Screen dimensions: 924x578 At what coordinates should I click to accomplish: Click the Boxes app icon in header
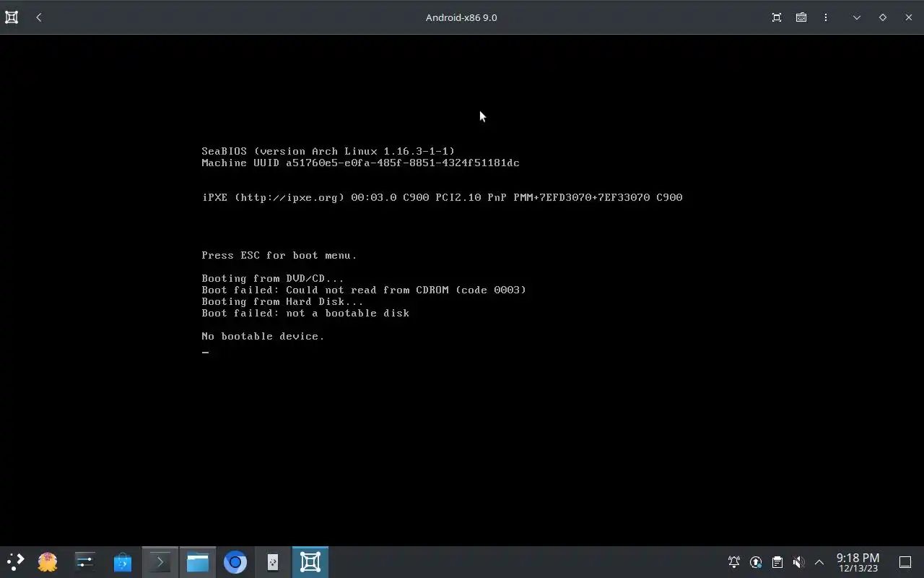(12, 17)
